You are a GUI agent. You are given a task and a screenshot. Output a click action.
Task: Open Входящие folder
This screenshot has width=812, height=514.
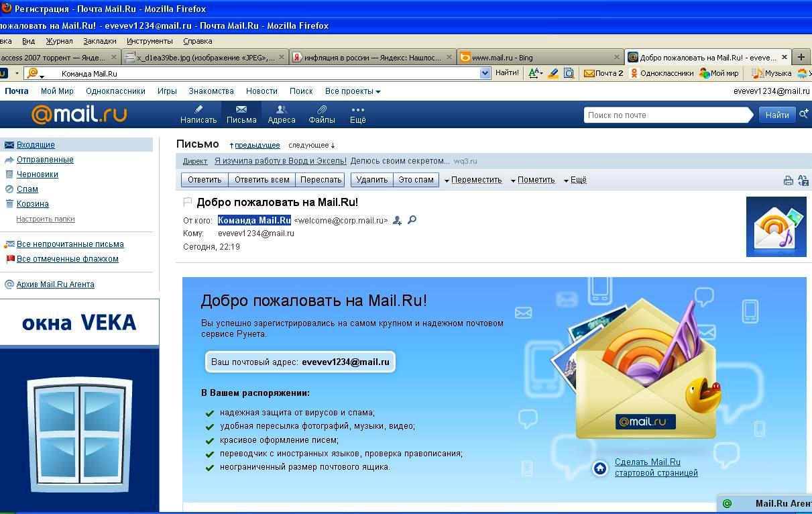pos(36,145)
